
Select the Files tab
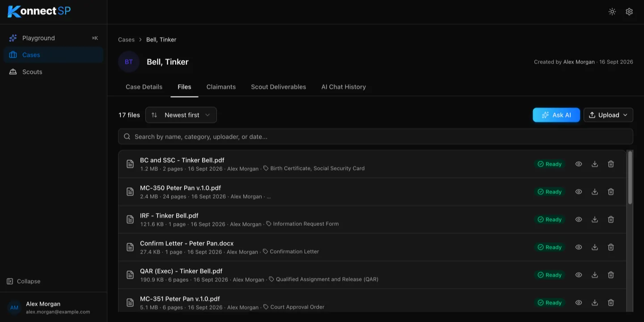tap(184, 87)
